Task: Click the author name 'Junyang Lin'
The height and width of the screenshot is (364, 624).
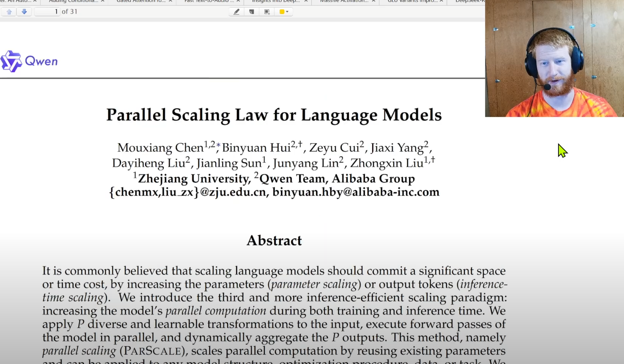Action: pos(306,163)
